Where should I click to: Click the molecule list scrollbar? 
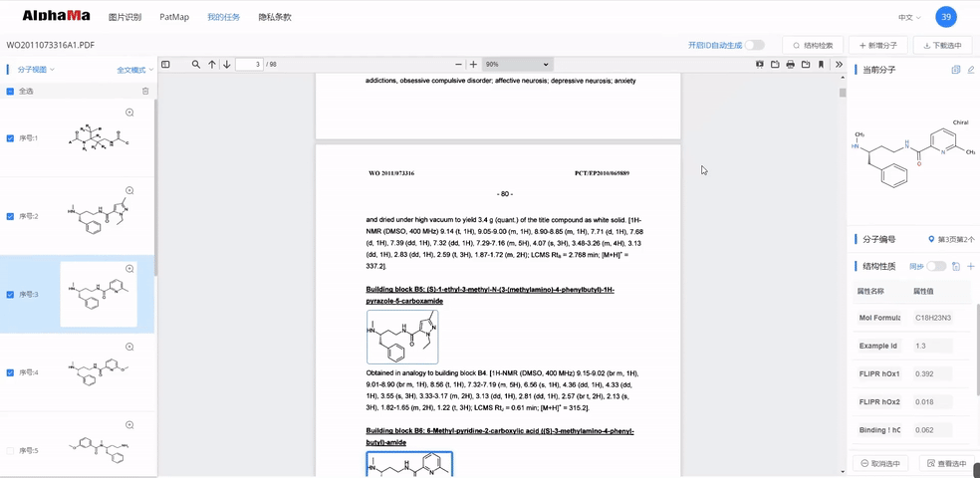(x=155, y=187)
